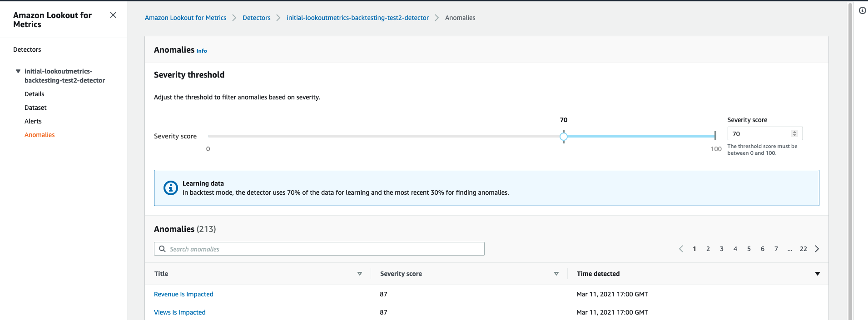The image size is (868, 320).
Task: Go to next page of anomalies
Action: tap(817, 249)
